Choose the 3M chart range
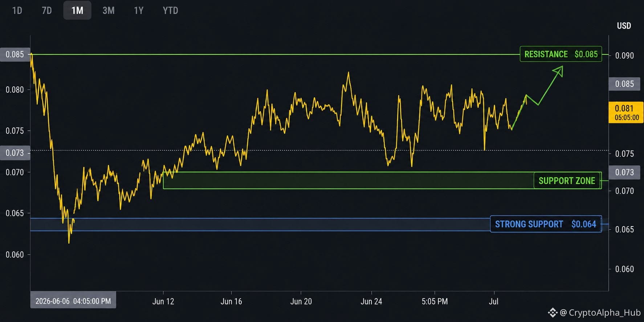Screen dimensions: 644x322 click(109, 11)
